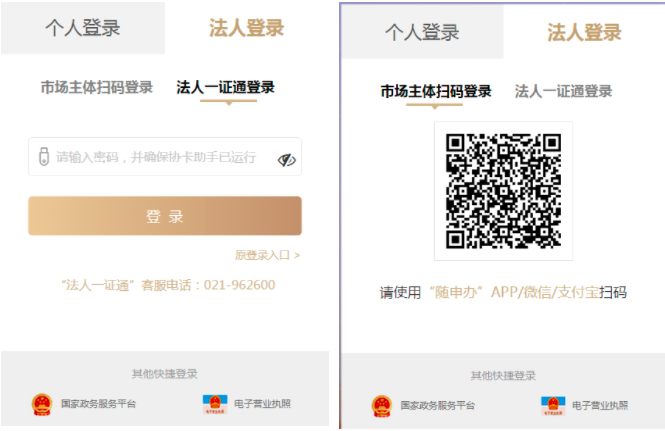The height and width of the screenshot is (431, 665).
Task: Open the 原登录入口 link
Action: pos(267,255)
